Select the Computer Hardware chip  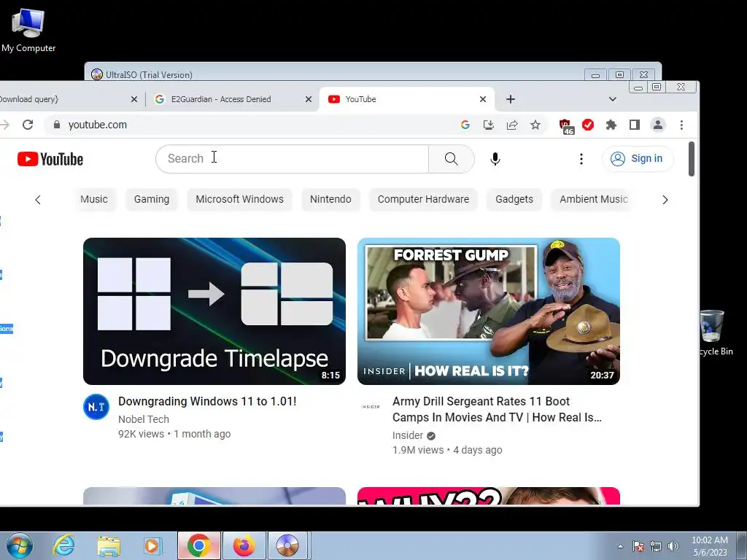point(424,199)
